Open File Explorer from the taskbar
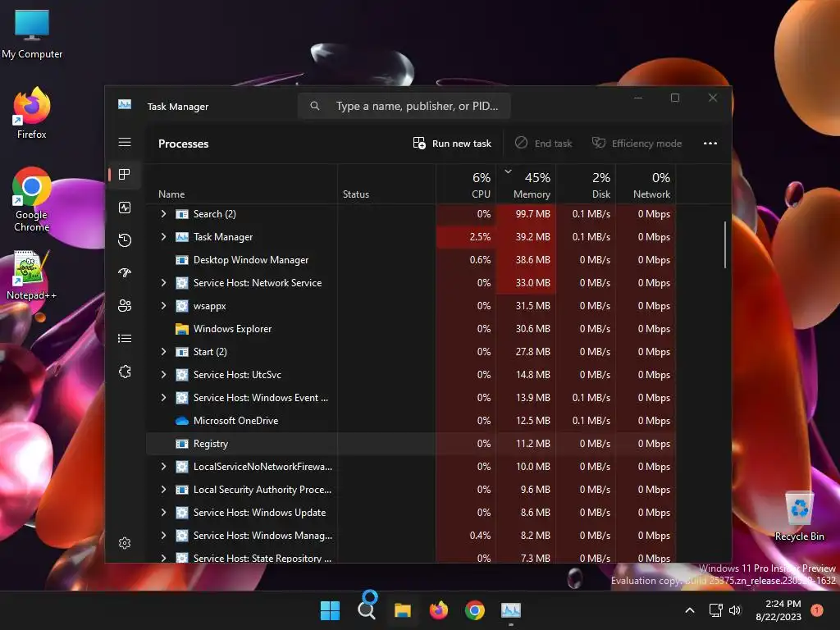 tap(403, 610)
